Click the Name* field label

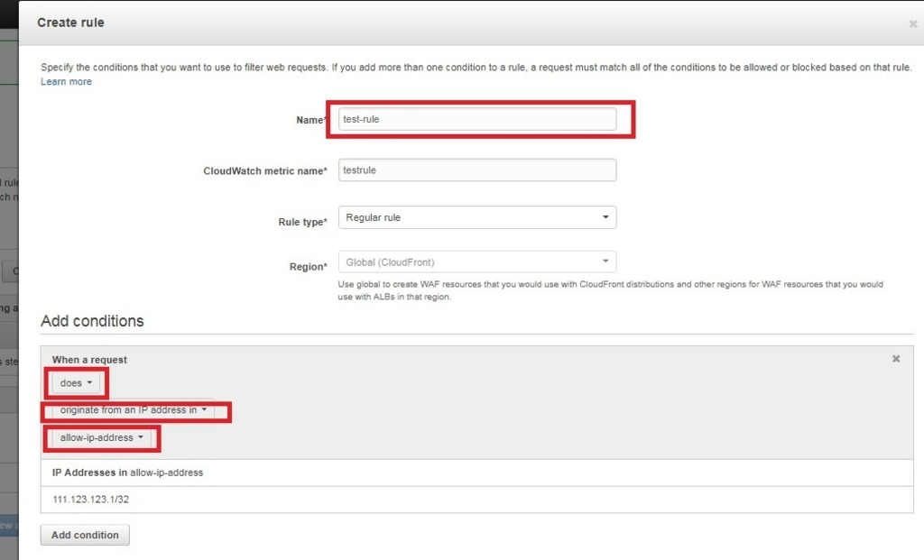pos(310,121)
